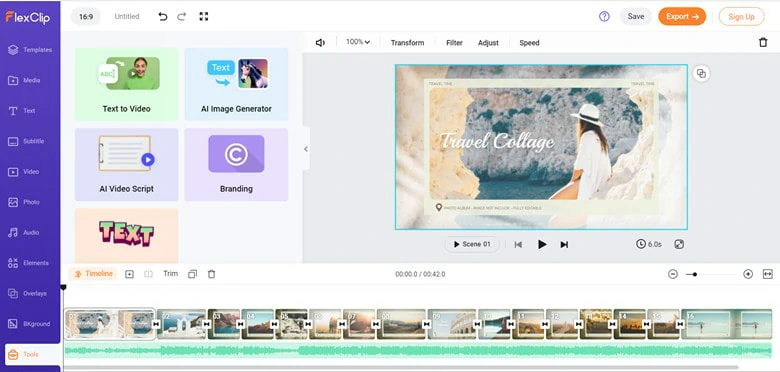Viewport: 780px width, 372px height.
Task: Open the help question mark icon
Action: [x=604, y=16]
